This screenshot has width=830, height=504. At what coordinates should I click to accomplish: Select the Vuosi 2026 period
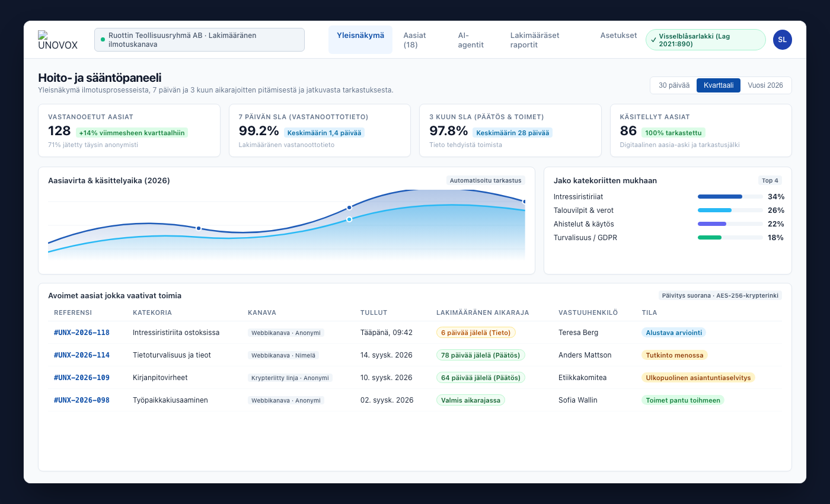[x=765, y=85]
